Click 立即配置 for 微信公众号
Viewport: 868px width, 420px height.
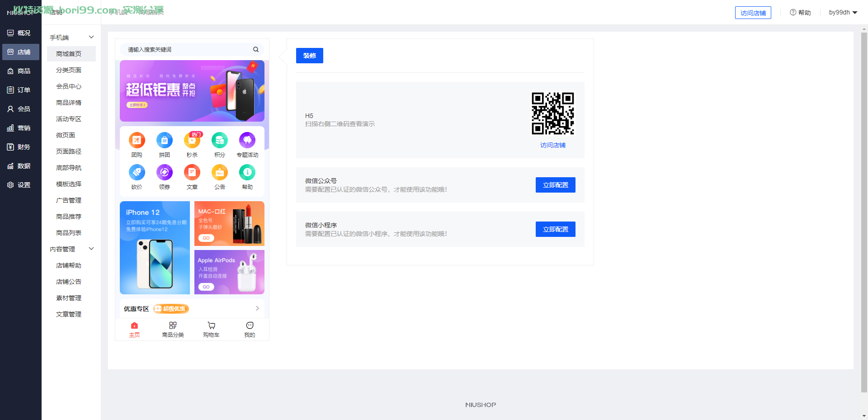click(x=556, y=185)
